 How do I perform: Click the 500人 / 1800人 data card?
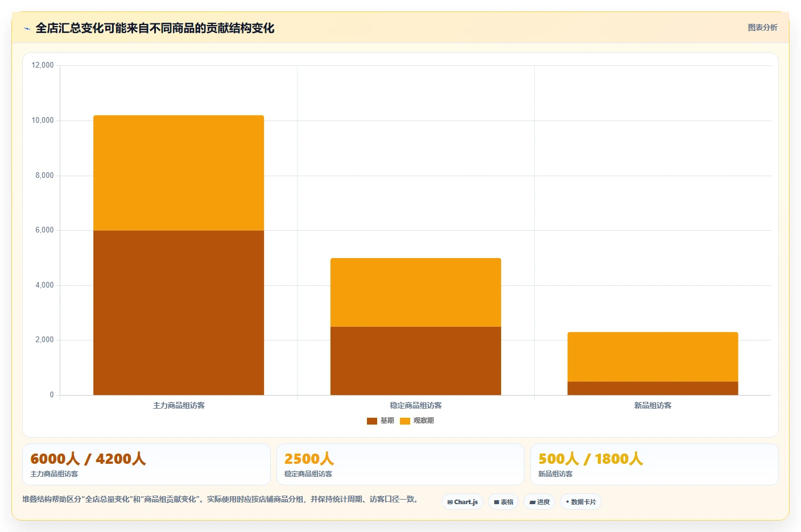654,464
